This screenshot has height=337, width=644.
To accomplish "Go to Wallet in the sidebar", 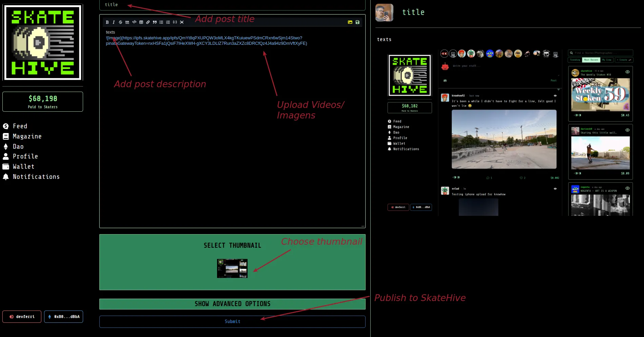I will click(23, 167).
